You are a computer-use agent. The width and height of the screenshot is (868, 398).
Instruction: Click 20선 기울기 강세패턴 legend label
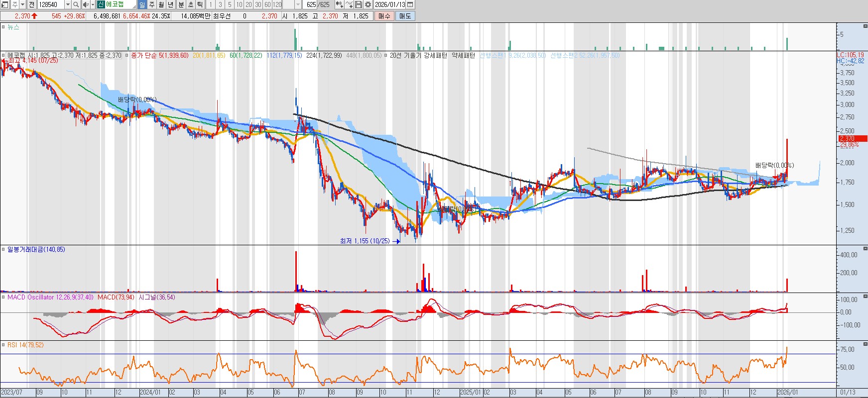418,55
